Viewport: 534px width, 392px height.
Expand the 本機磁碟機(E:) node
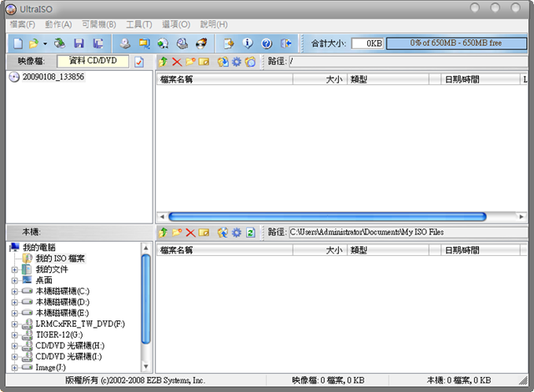[x=14, y=314]
